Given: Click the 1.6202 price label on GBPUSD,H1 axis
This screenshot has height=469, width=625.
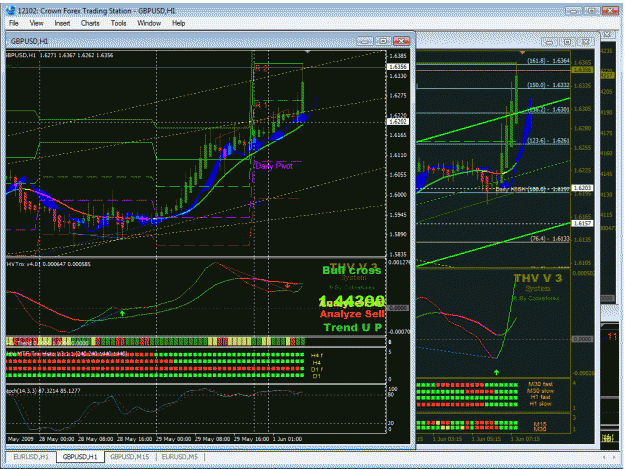Looking at the screenshot, I should pyautogui.click(x=398, y=121).
